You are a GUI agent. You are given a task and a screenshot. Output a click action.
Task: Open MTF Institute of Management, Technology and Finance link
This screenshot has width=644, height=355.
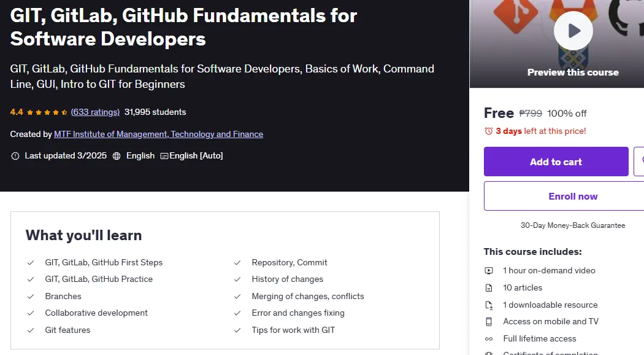tap(158, 134)
